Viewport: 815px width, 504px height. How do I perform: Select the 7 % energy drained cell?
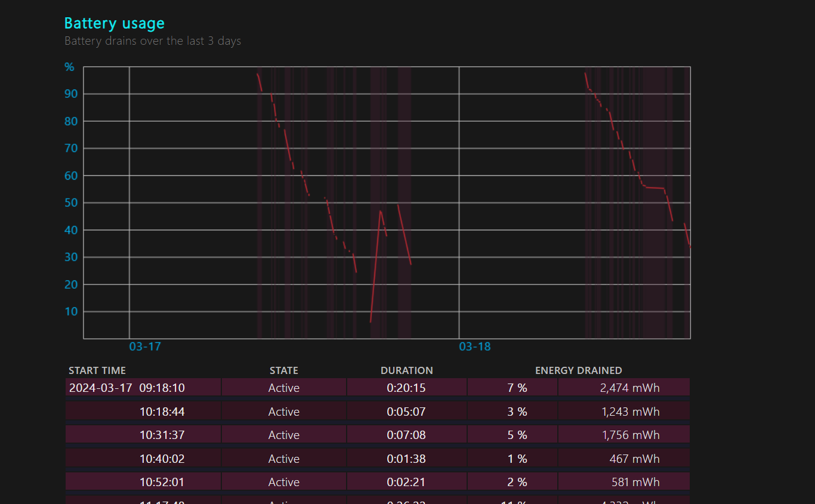click(x=513, y=387)
